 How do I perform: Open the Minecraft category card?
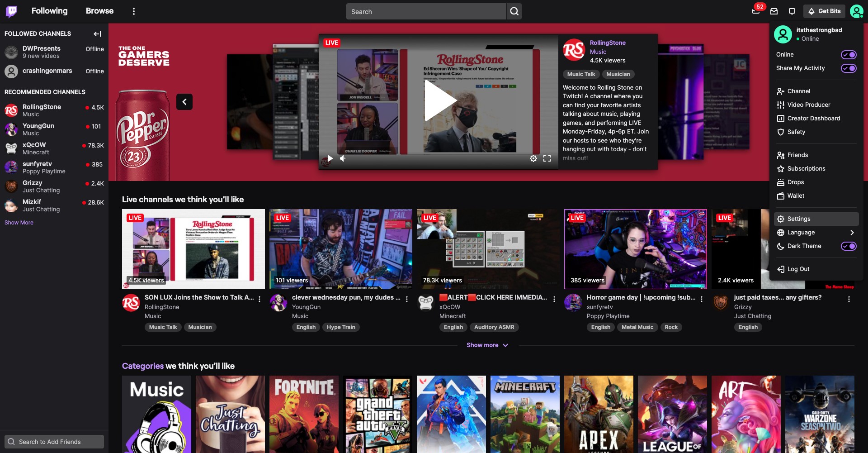(525, 414)
